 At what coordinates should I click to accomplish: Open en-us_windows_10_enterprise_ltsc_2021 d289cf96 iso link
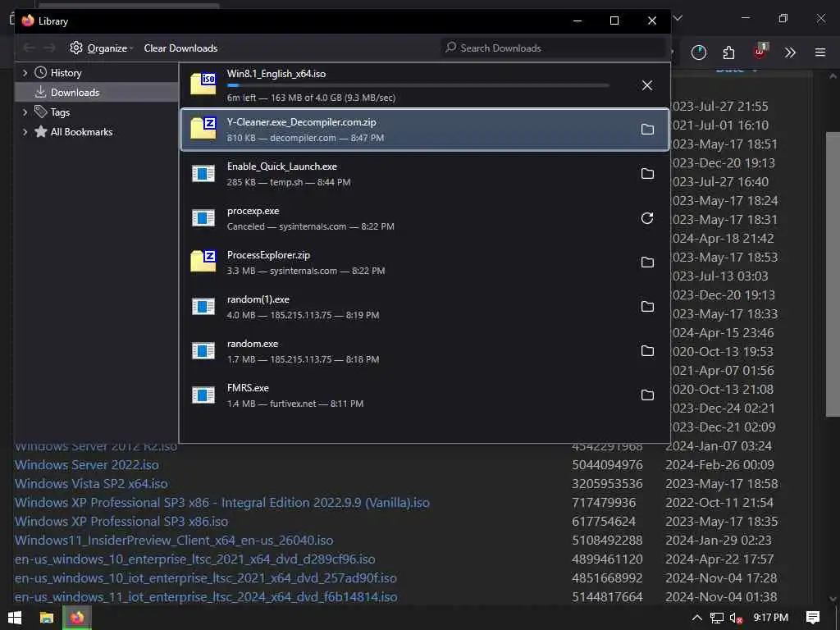[195, 559]
